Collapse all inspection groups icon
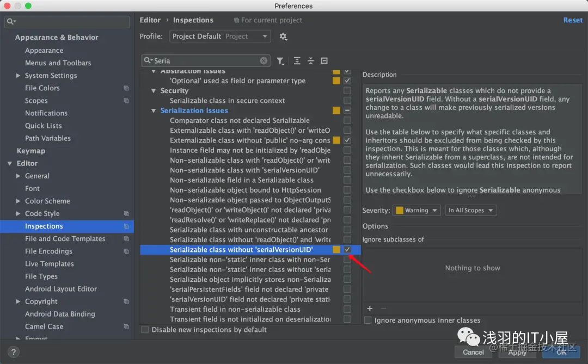This screenshot has height=364, width=588. pyautogui.click(x=311, y=61)
